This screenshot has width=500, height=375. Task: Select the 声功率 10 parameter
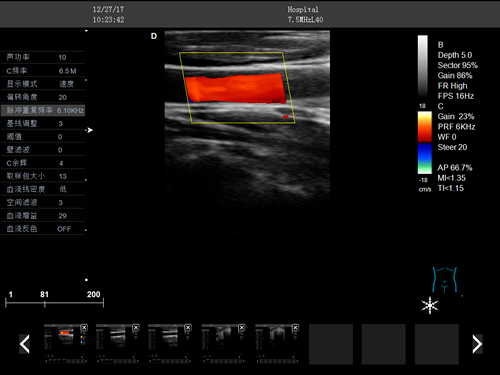[x=43, y=57]
